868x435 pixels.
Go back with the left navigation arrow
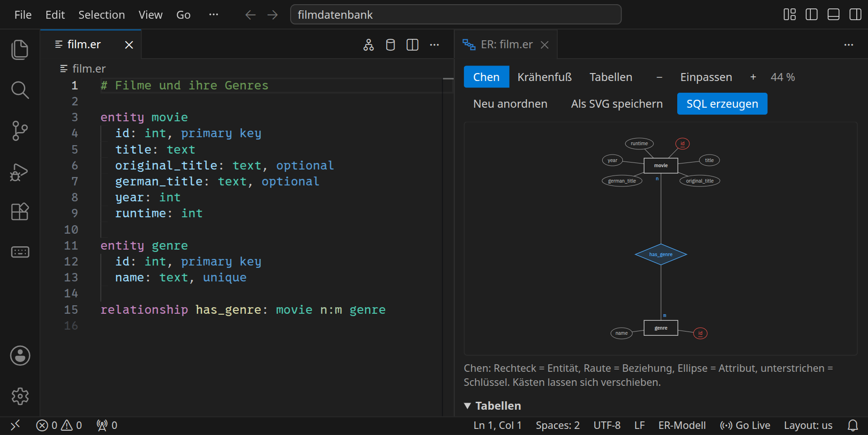(x=251, y=15)
